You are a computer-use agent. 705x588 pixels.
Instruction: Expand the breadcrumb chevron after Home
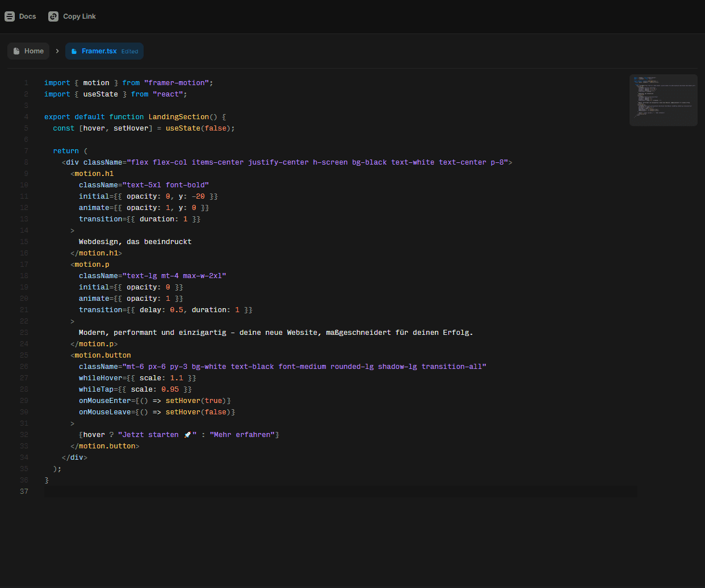point(57,51)
